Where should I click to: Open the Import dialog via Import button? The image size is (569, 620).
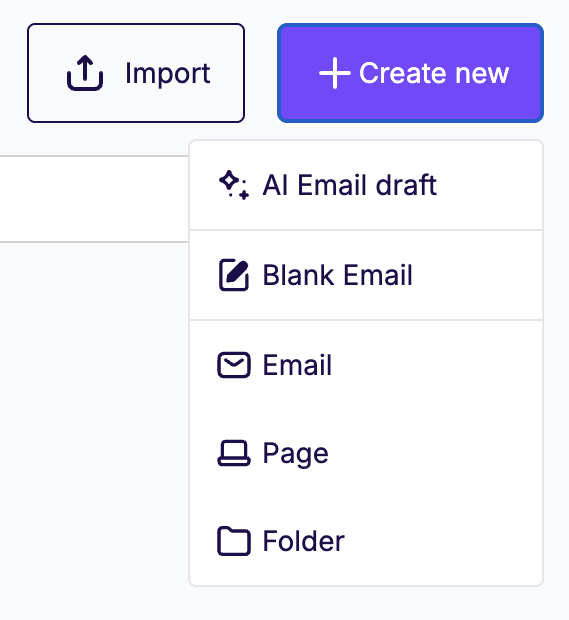(136, 73)
